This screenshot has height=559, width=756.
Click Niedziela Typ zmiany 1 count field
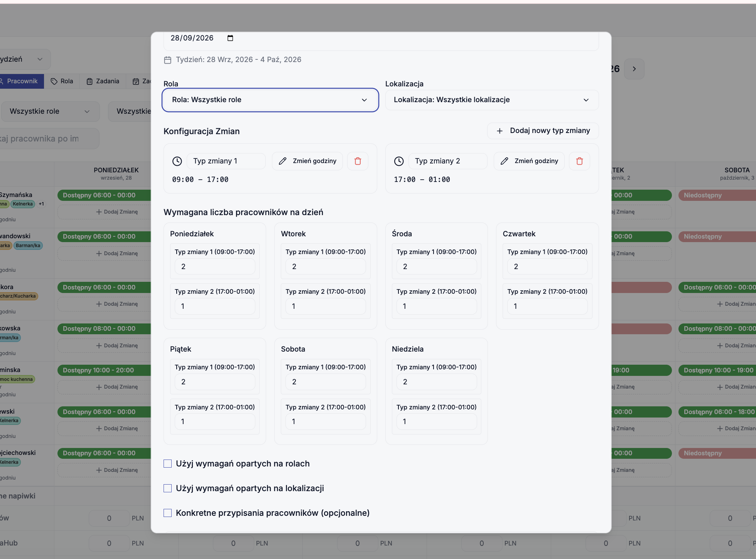[437, 382]
